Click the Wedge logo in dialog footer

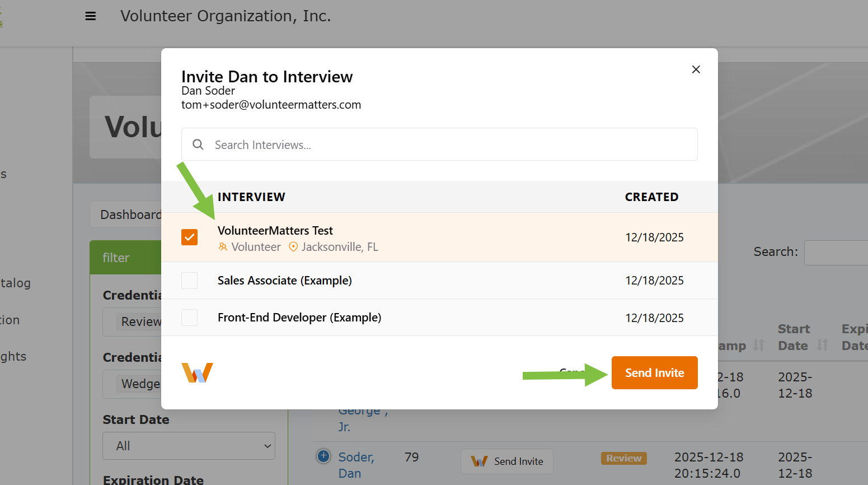pos(197,372)
